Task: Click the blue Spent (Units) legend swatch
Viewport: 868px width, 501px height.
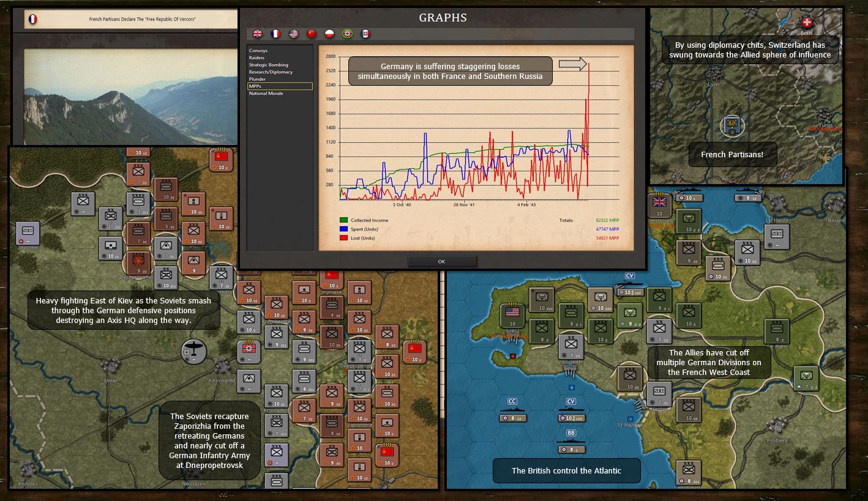Action: point(343,229)
